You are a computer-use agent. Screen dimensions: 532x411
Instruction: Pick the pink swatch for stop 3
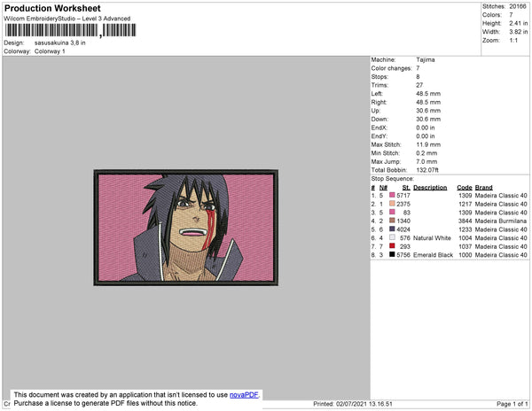click(x=392, y=212)
